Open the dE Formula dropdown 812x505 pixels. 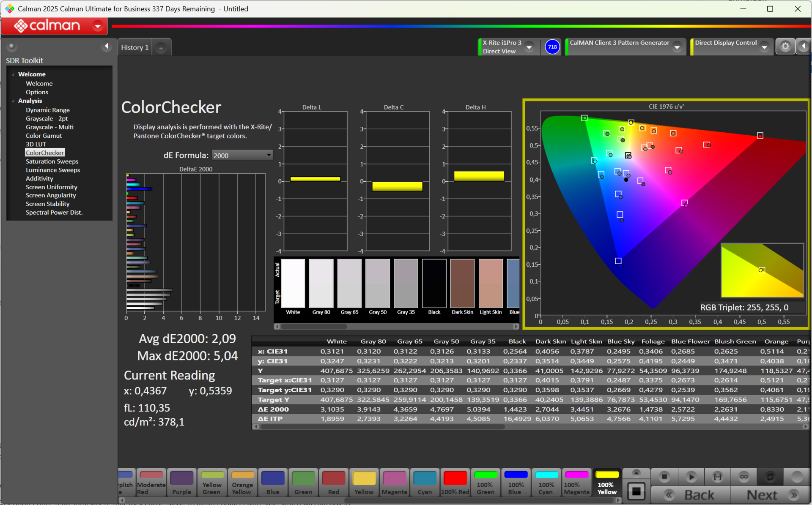pyautogui.click(x=242, y=156)
